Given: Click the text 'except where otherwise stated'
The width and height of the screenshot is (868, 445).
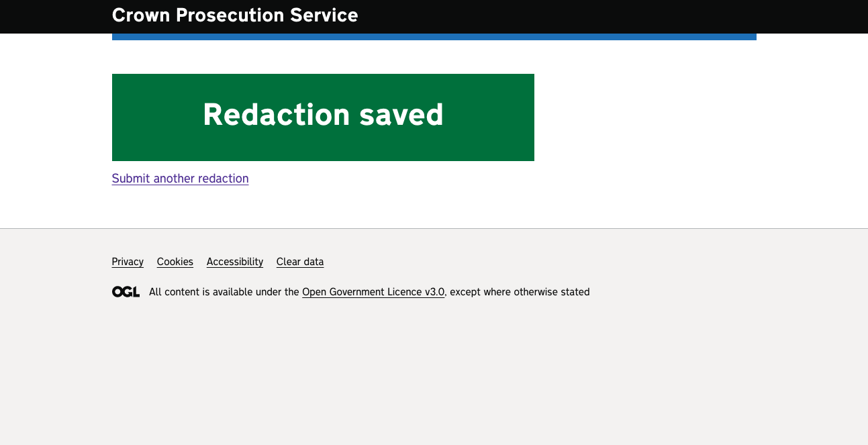Looking at the screenshot, I should (x=520, y=292).
